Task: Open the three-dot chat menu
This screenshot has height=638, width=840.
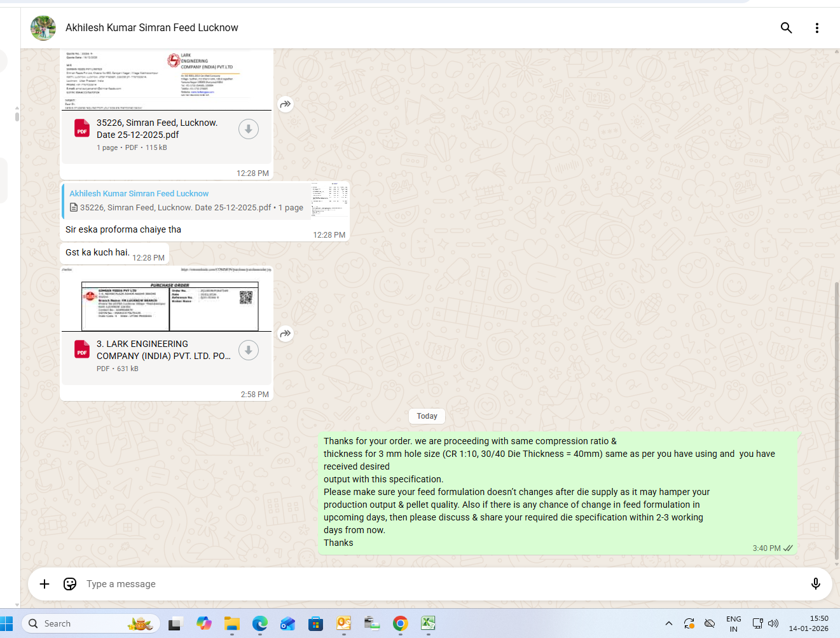Action: 816,28
